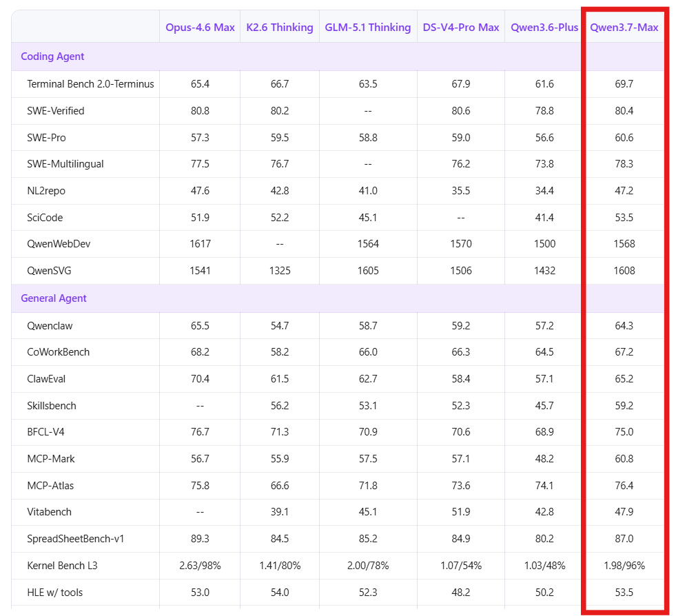Select the 74.1 MCP-Atlas value
The image size is (676, 616).
point(544,485)
